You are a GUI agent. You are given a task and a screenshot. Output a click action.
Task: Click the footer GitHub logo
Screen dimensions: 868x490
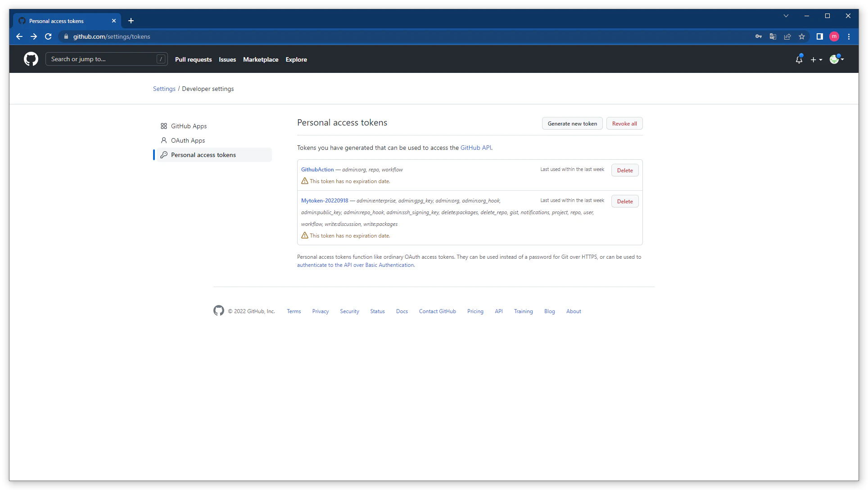click(x=219, y=310)
